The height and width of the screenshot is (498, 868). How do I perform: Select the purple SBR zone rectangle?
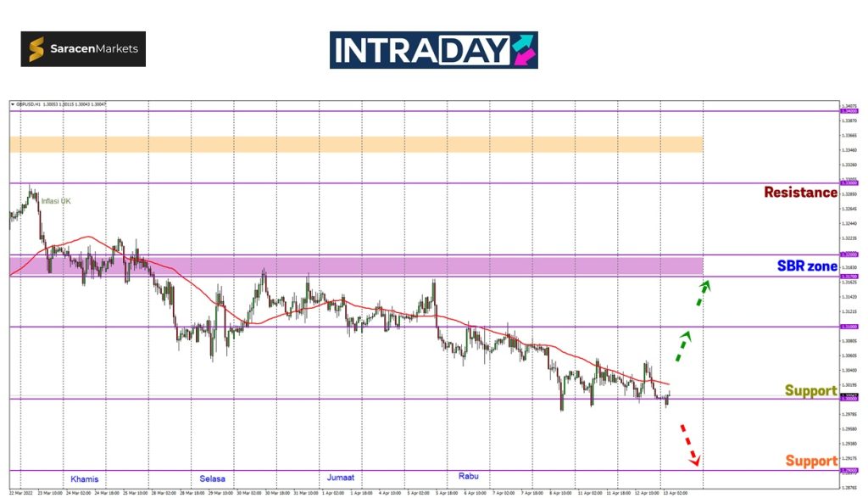coord(356,266)
